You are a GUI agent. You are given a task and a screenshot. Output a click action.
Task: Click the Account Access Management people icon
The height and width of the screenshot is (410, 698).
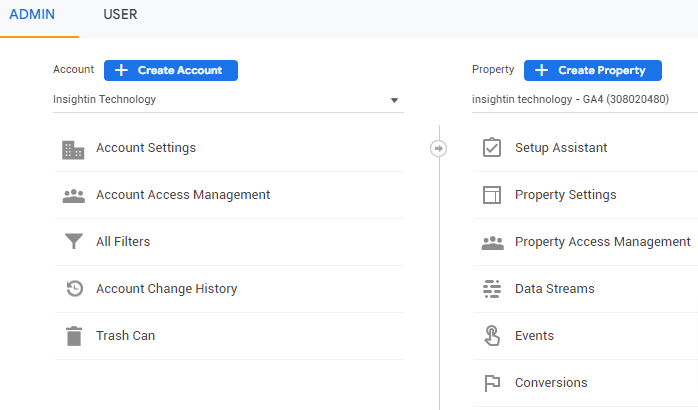[x=73, y=196]
